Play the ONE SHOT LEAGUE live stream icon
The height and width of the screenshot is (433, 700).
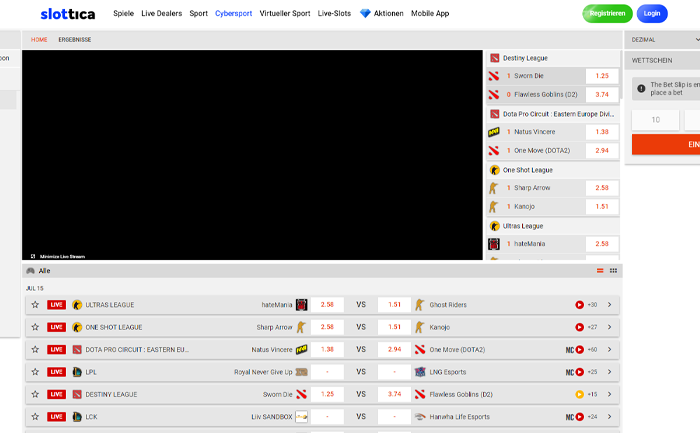[x=579, y=327]
